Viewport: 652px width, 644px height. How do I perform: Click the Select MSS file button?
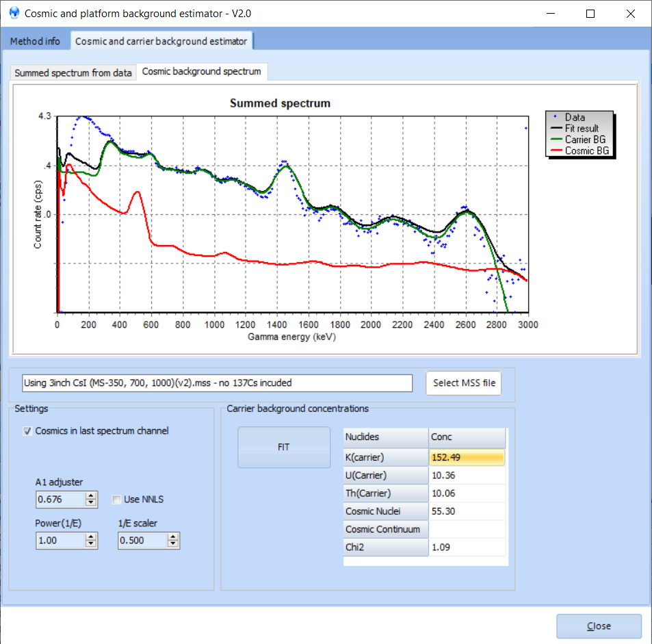tap(464, 383)
